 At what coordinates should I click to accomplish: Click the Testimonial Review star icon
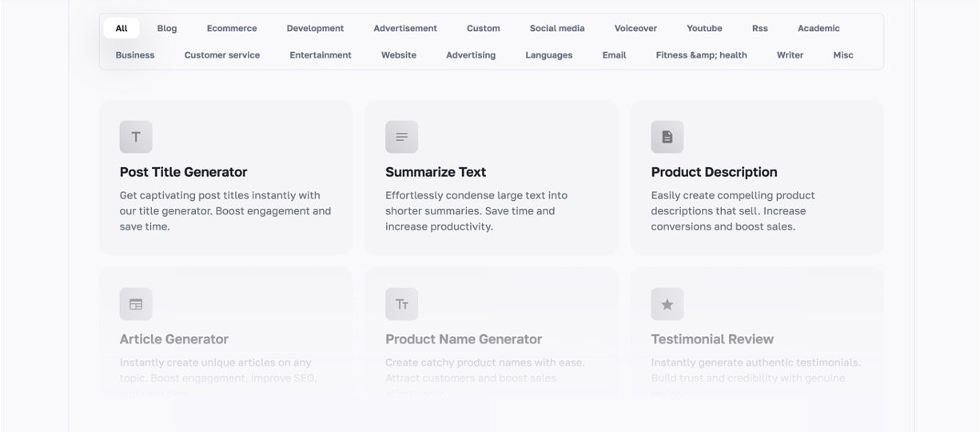pos(667,304)
